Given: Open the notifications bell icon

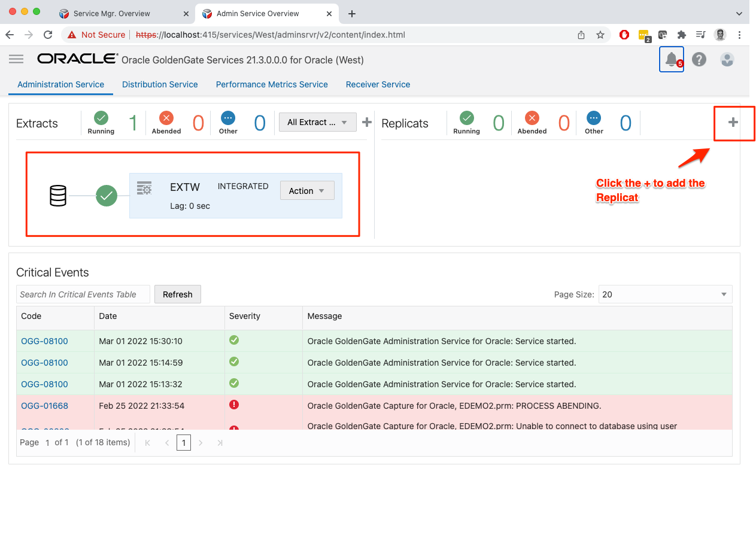Looking at the screenshot, I should [671, 59].
